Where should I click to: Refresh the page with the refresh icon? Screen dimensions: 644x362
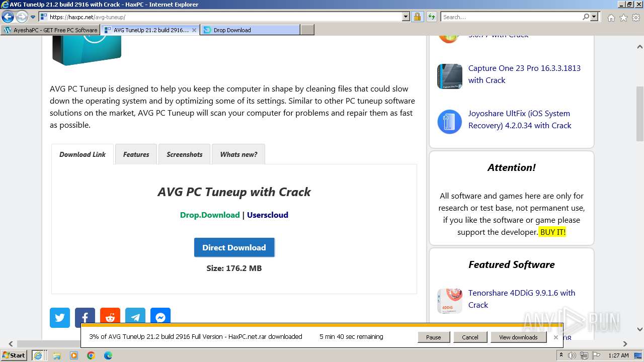coord(431,17)
